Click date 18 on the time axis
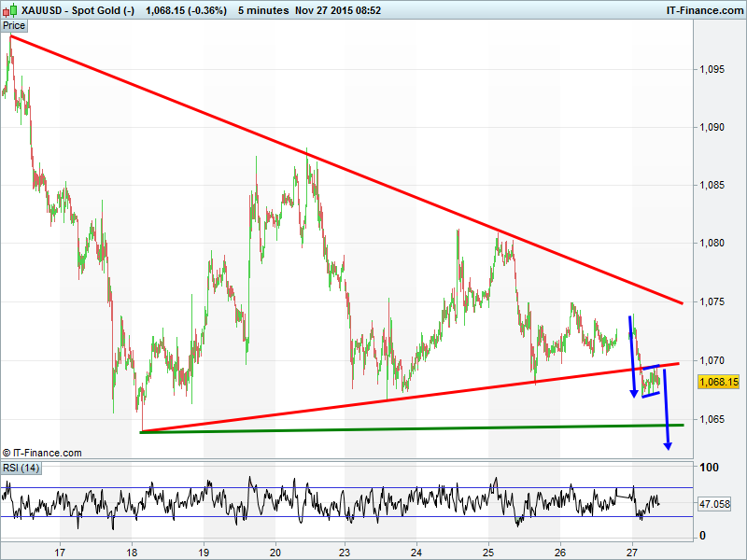747x560 pixels. coord(133,549)
